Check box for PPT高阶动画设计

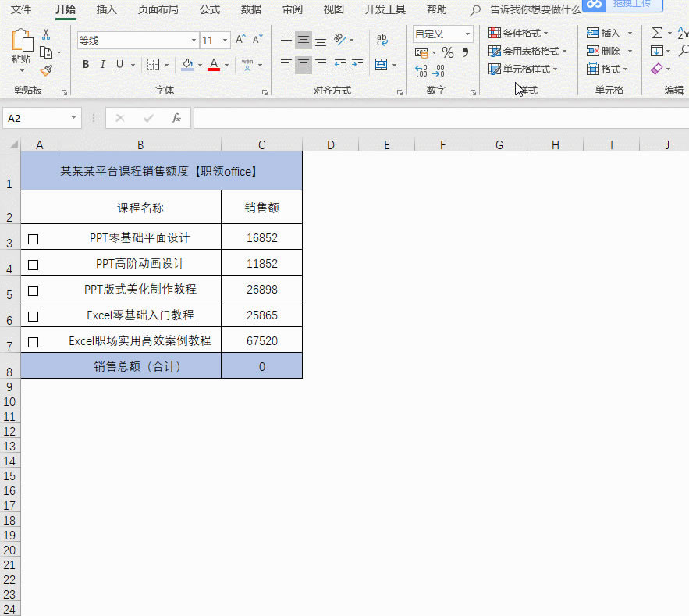tap(33, 265)
